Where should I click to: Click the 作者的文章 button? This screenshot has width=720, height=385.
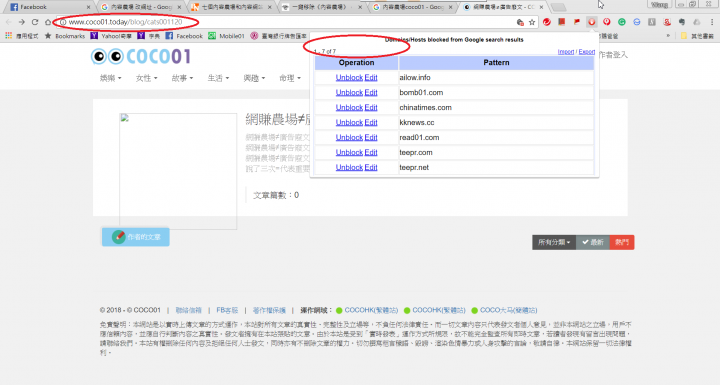(x=135, y=237)
